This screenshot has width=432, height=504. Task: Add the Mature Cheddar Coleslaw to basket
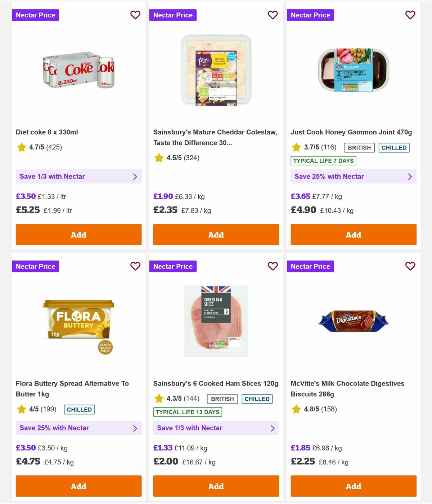click(x=216, y=235)
